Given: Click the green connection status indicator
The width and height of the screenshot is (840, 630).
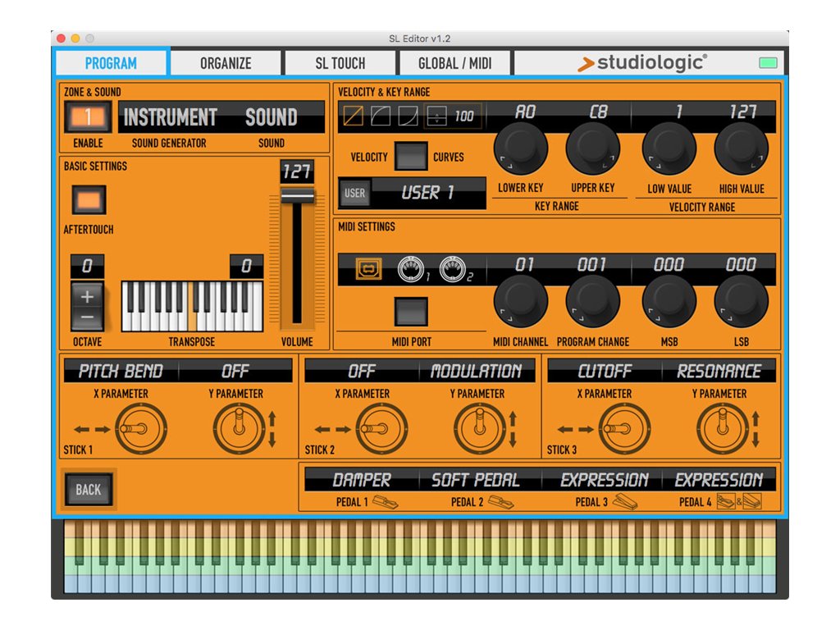Looking at the screenshot, I should pyautogui.click(x=768, y=63).
